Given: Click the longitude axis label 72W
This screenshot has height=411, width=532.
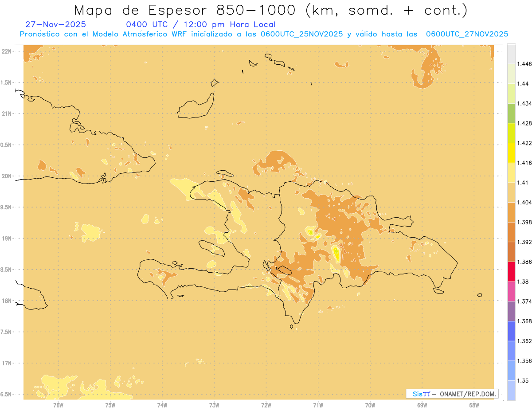Looking at the screenshot, I should tap(266, 405).
